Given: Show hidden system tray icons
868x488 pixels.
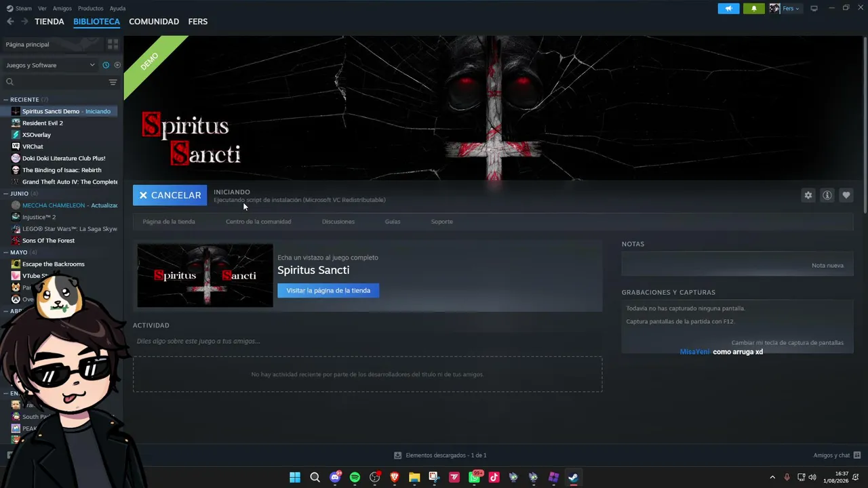Looking at the screenshot, I should [772, 477].
